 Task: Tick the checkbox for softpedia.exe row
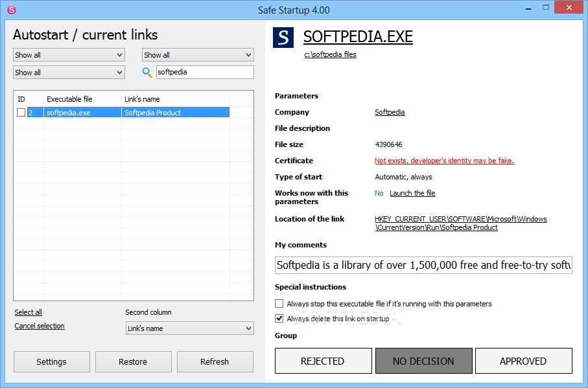(x=21, y=112)
